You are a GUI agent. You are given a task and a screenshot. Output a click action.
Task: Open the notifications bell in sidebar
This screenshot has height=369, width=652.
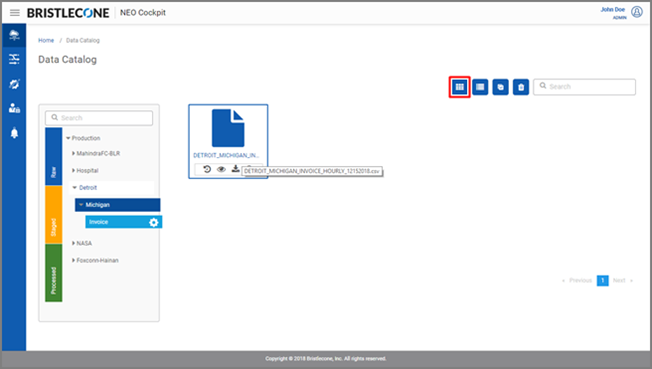pyautogui.click(x=14, y=133)
